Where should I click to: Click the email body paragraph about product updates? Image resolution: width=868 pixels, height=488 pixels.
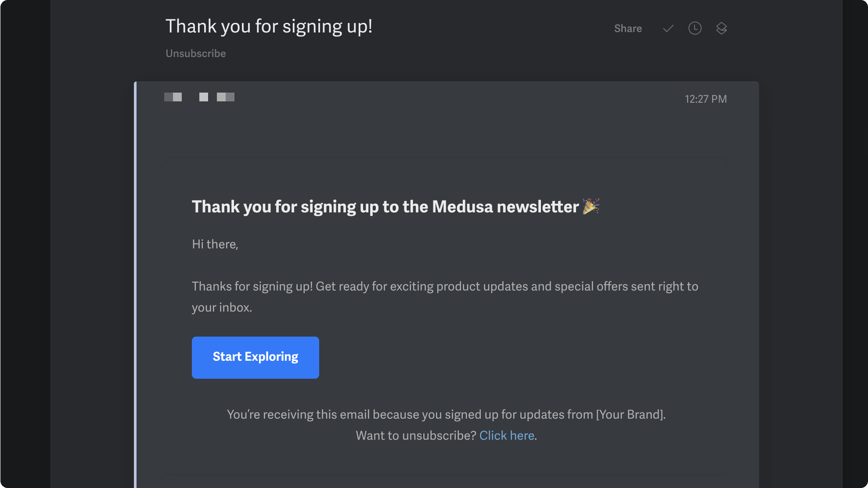(x=444, y=297)
